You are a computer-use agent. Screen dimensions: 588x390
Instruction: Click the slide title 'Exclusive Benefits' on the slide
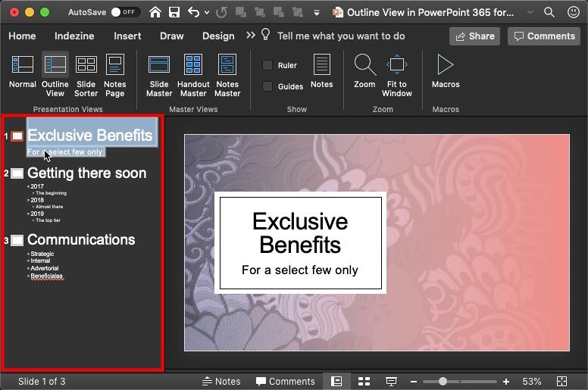(x=300, y=232)
